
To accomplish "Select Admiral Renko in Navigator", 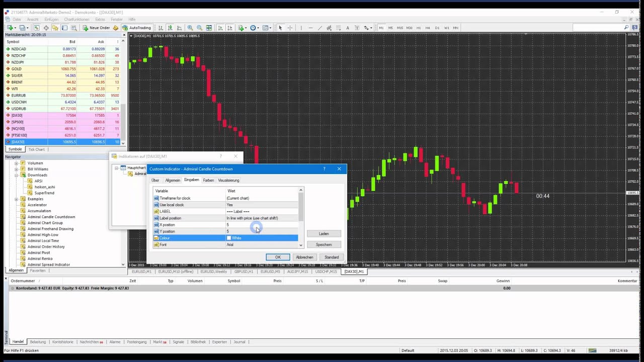I will click(x=40, y=258).
